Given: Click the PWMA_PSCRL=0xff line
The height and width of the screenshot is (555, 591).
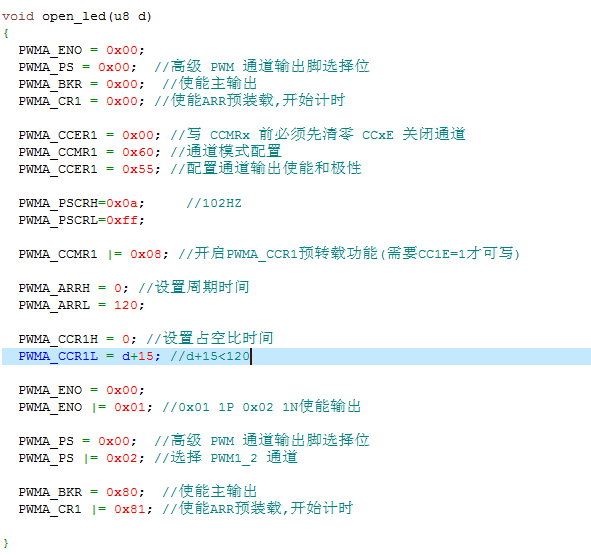Looking at the screenshot, I should [81, 221].
